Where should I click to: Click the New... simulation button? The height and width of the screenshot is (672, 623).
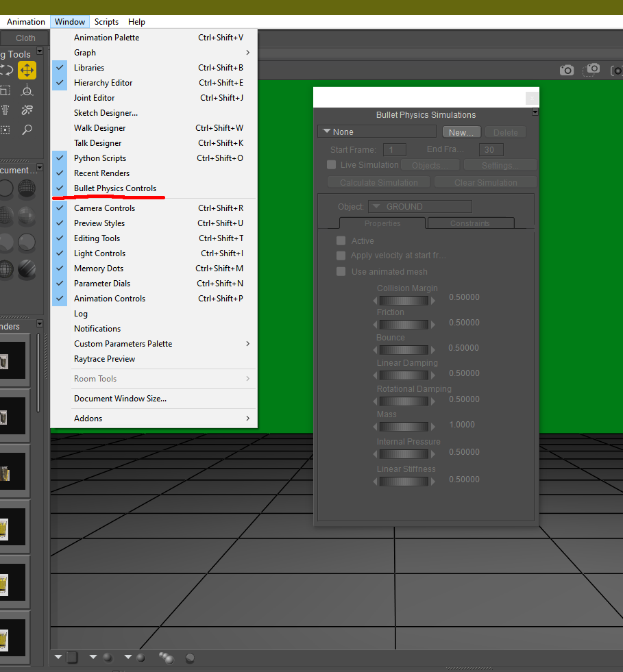click(x=461, y=132)
